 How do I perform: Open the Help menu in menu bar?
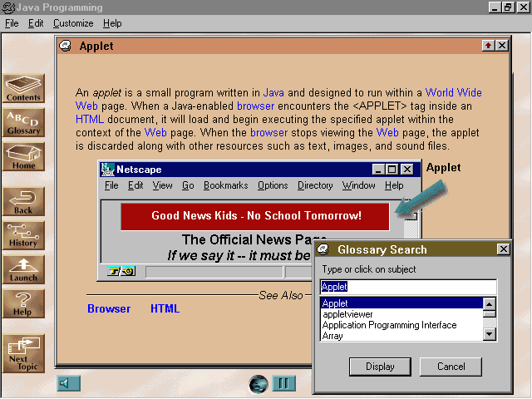[112, 23]
